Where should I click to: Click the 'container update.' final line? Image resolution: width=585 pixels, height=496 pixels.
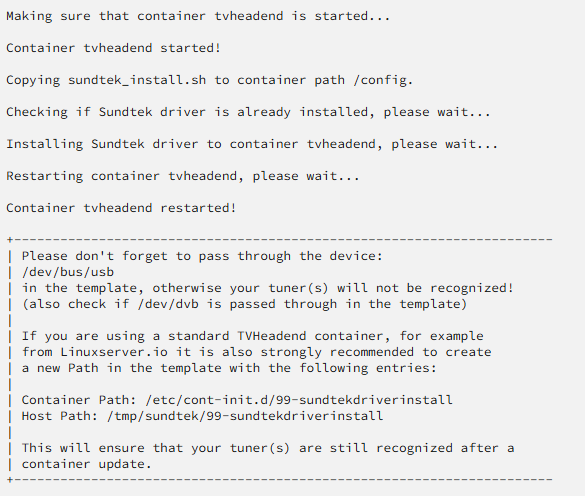point(87,464)
